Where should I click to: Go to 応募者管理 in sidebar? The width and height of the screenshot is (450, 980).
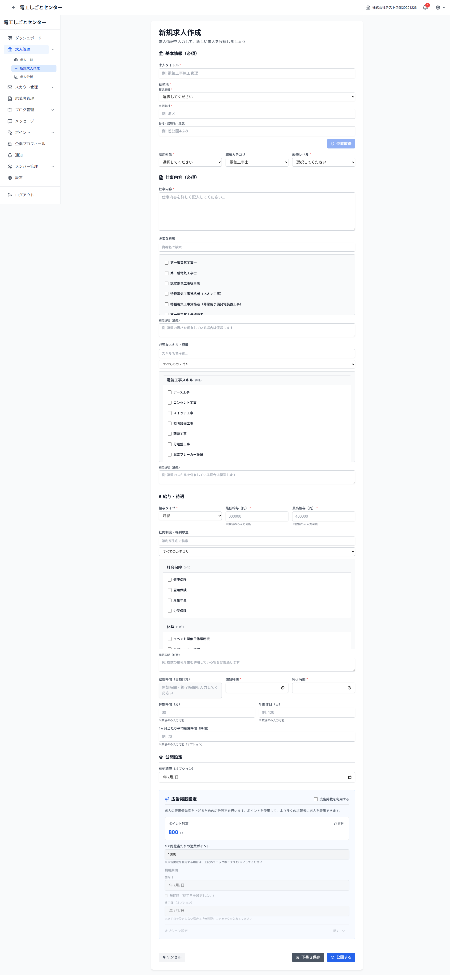coord(24,98)
